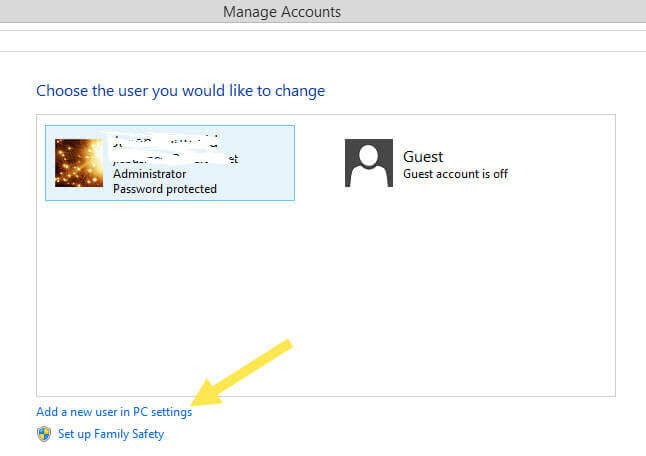Image resolution: width=646 pixels, height=456 pixels.
Task: Click the Manage Accounts window title
Action: coord(282,12)
